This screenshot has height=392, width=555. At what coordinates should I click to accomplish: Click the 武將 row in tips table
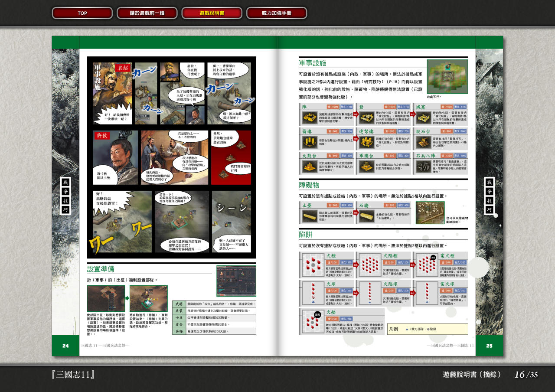coord(214,304)
